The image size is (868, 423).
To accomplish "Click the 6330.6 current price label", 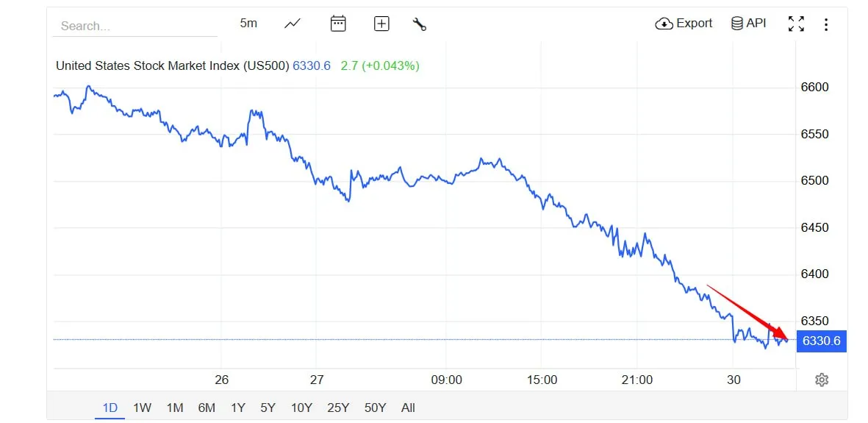I will (822, 341).
